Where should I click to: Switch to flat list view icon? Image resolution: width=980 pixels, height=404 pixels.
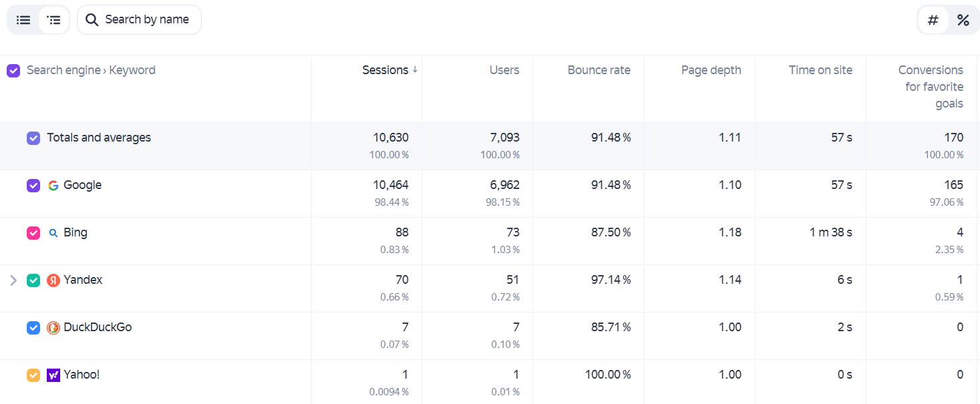coord(23,20)
